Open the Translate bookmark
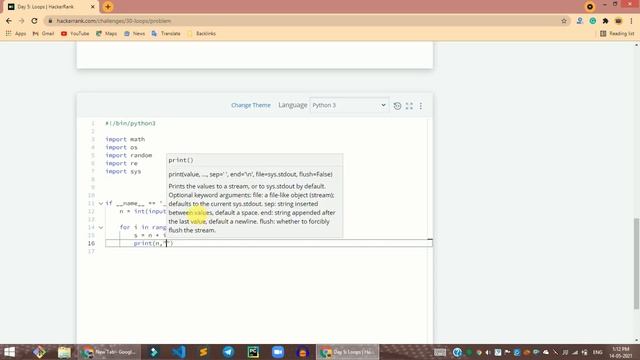This screenshot has width=640, height=360. pos(166,33)
